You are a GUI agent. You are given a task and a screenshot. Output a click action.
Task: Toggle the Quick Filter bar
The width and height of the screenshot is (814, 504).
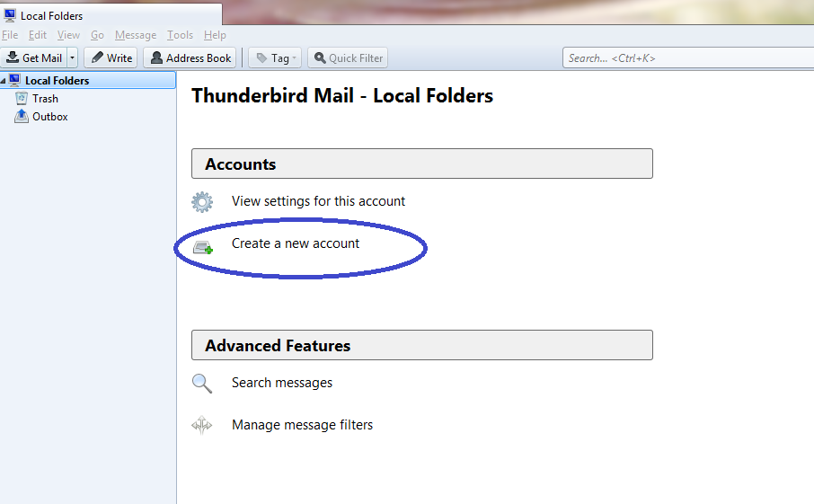point(348,57)
